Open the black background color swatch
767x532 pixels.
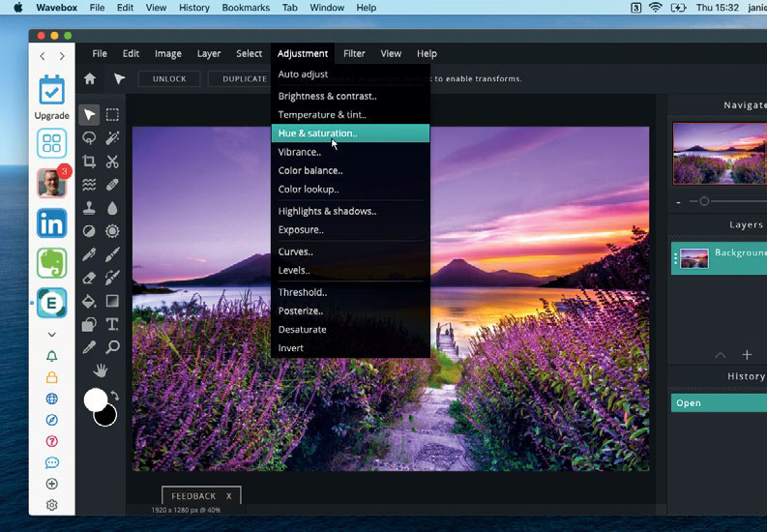pos(106,417)
